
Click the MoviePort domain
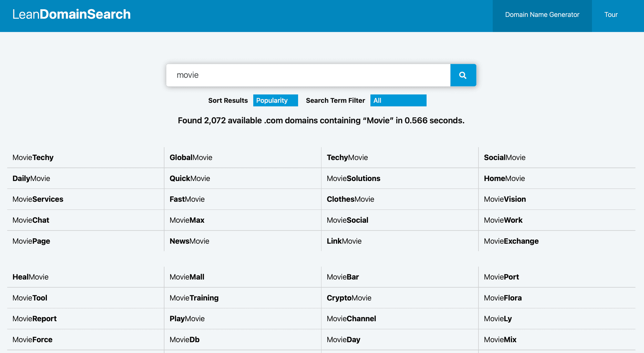coord(501,277)
